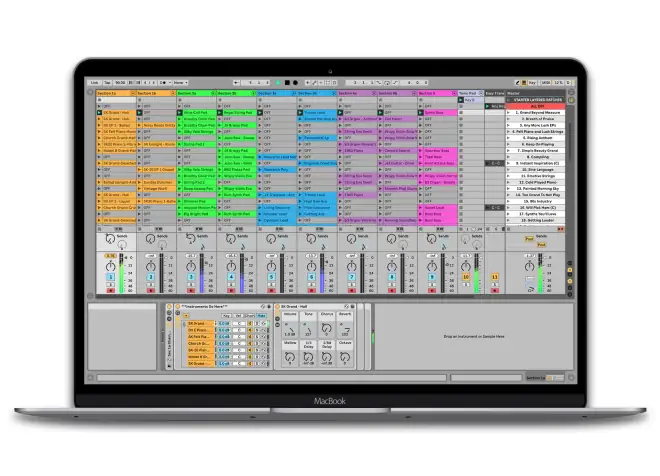Click the 90.00 tempo field

(120, 82)
